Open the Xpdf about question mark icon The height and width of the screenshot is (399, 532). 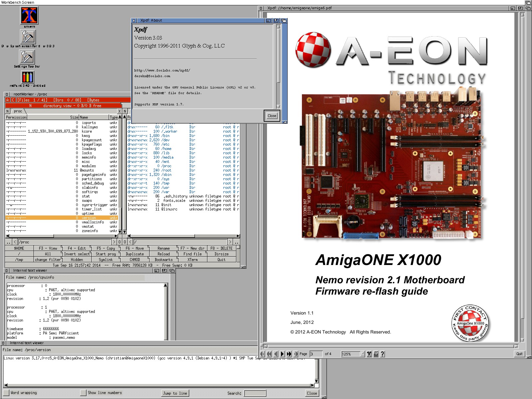382,354
